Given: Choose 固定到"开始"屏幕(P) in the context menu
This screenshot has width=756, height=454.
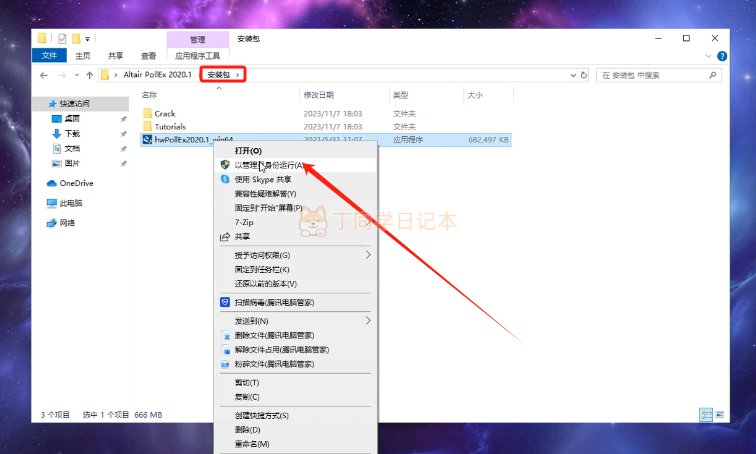Looking at the screenshot, I should pos(295,208).
